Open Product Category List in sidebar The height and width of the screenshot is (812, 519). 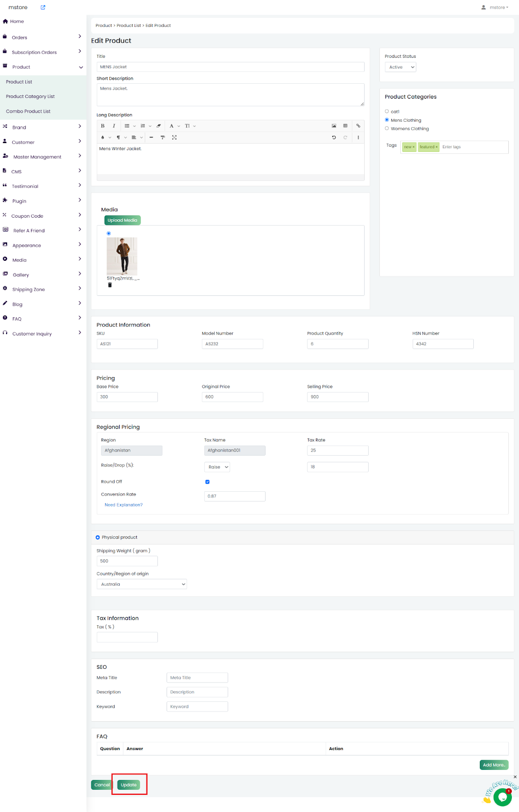click(x=30, y=96)
